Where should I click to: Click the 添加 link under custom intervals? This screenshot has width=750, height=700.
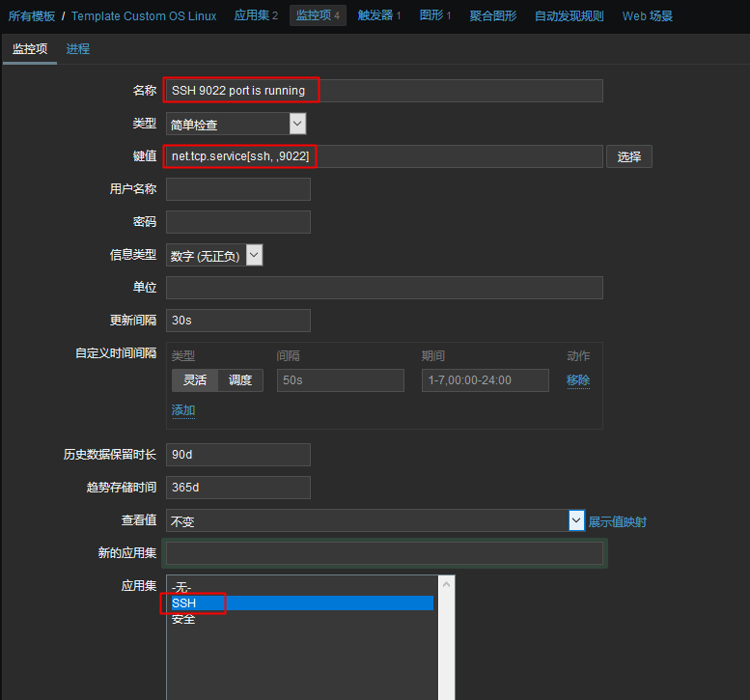183,410
